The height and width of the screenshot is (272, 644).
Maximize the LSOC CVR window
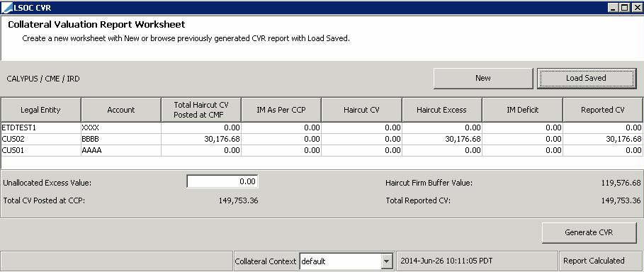tap(625, 7)
